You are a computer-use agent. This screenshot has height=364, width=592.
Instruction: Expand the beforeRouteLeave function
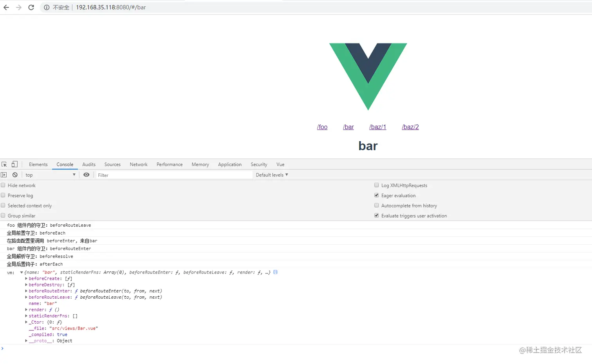point(26,297)
